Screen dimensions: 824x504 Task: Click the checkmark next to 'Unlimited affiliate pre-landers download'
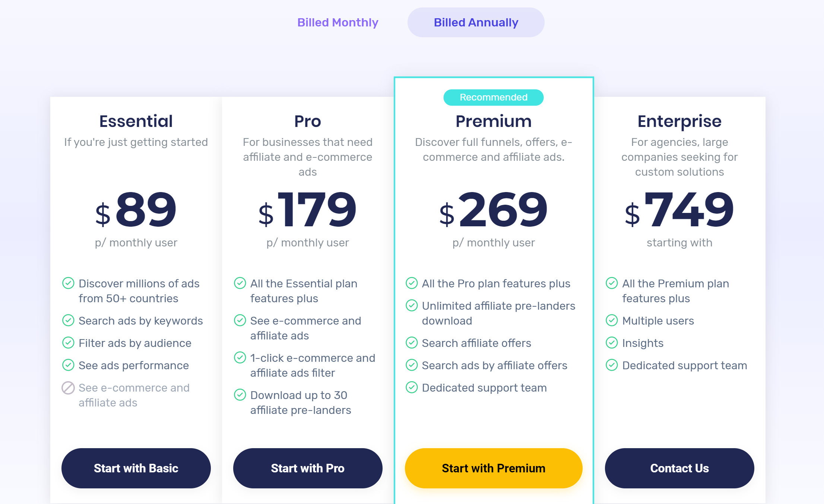(x=411, y=306)
